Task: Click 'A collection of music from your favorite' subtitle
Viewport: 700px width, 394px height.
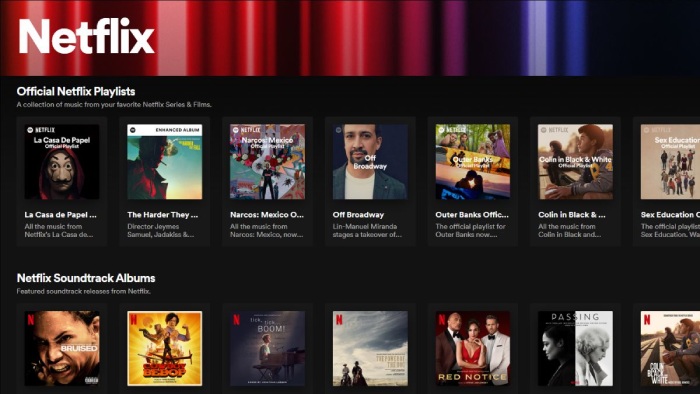Action: (x=114, y=104)
